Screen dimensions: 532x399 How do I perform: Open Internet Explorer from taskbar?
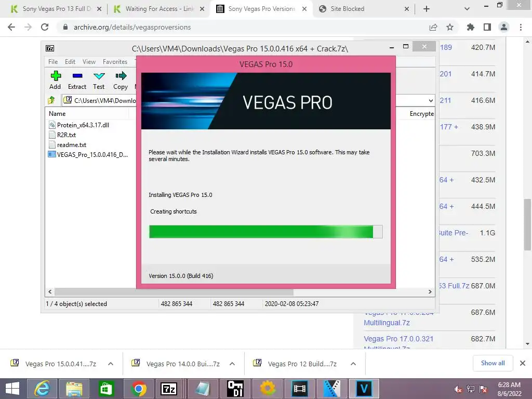[42, 389]
